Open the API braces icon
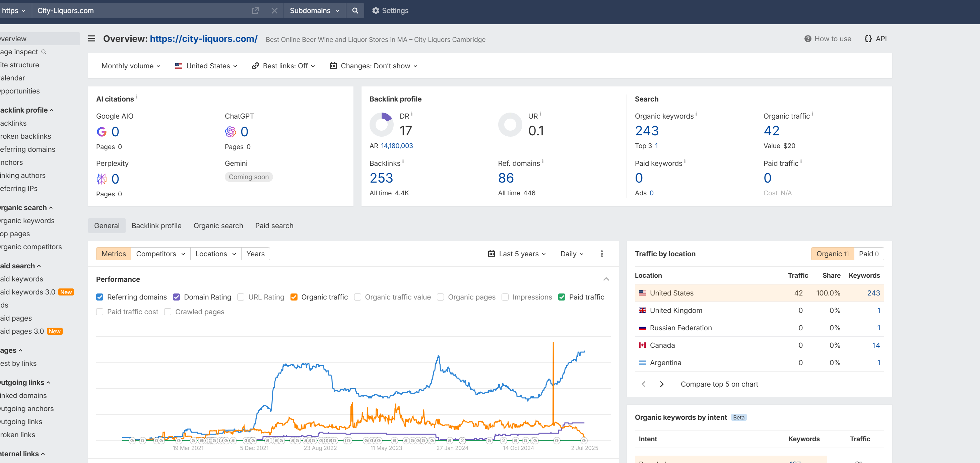 click(868, 39)
